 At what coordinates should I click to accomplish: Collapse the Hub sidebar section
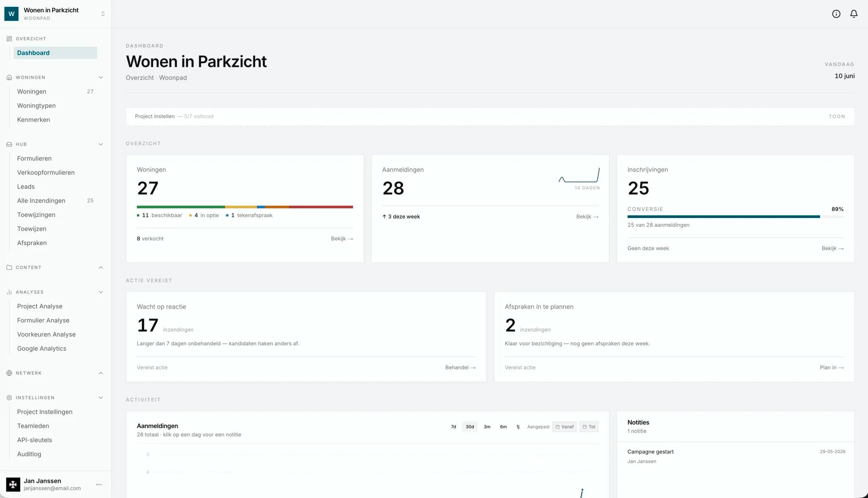click(101, 144)
